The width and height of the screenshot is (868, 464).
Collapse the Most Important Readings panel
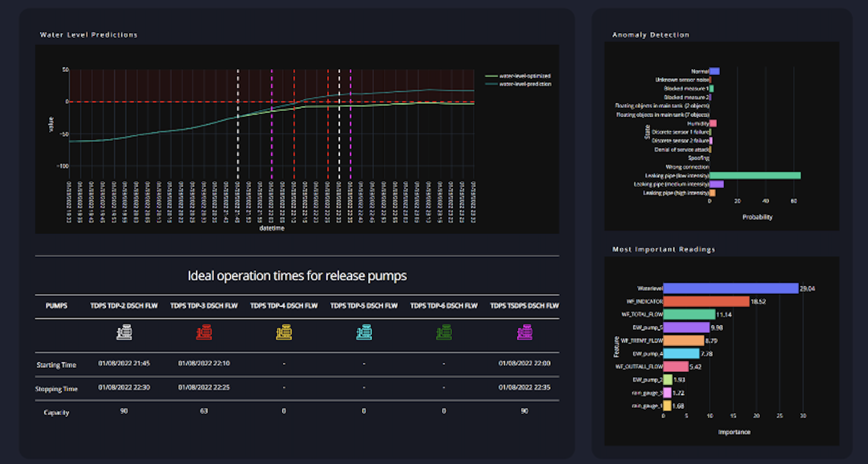point(663,249)
